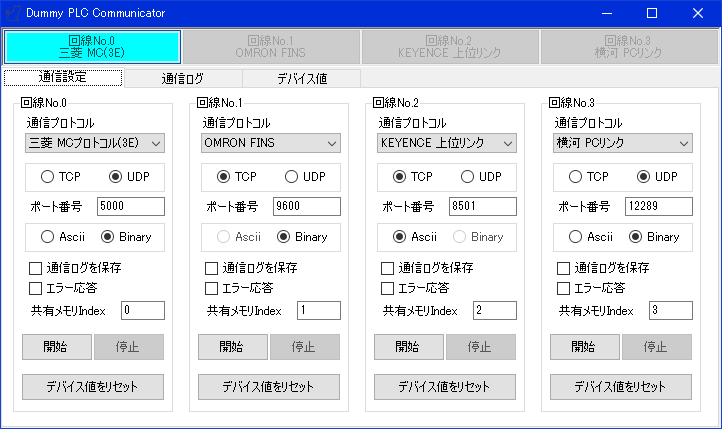Choose Ascii format for 回線No.0
Image resolution: width=722 pixels, height=429 pixels.
[63, 237]
